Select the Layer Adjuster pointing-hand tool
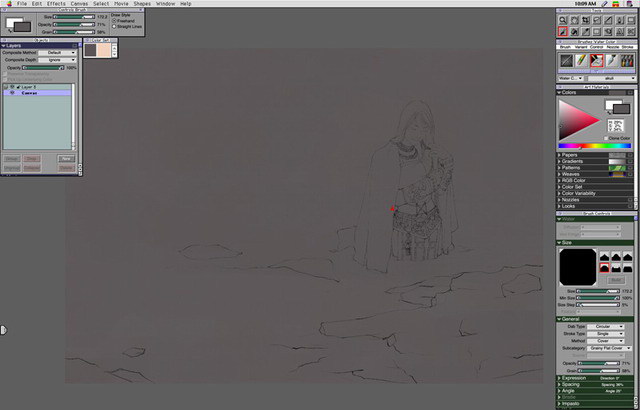Viewport: 640px width, 410px height. [609, 31]
